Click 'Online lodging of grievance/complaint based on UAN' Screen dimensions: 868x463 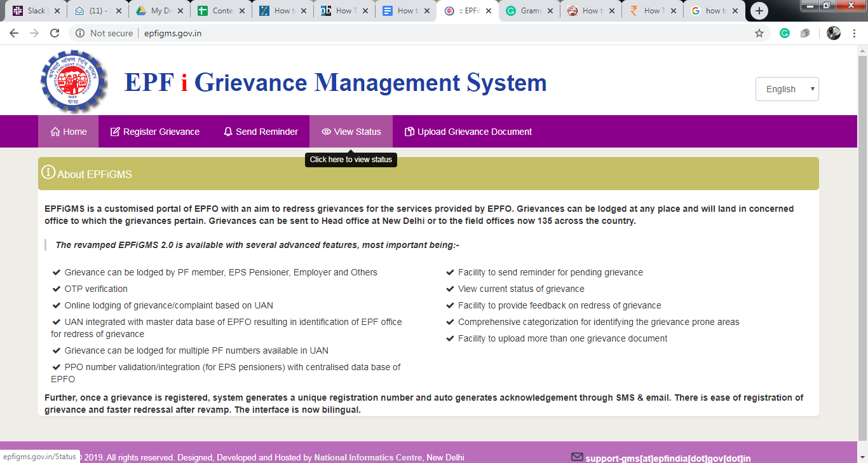pos(169,305)
